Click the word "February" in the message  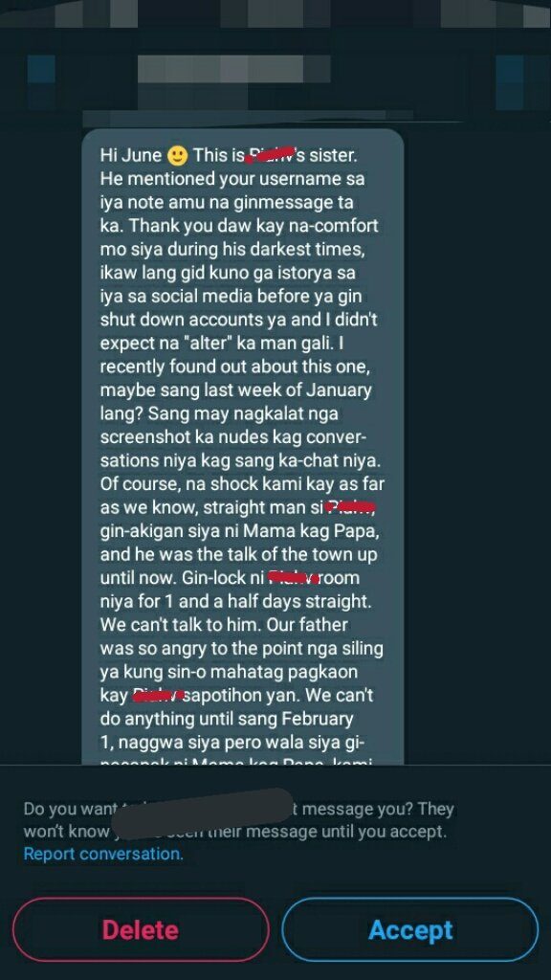(x=318, y=719)
